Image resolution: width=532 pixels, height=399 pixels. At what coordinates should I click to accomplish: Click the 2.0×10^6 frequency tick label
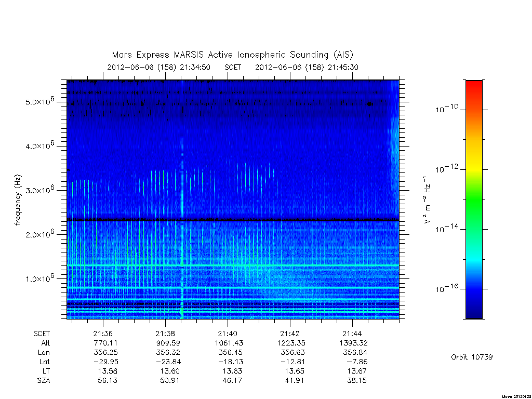[x=39, y=234]
